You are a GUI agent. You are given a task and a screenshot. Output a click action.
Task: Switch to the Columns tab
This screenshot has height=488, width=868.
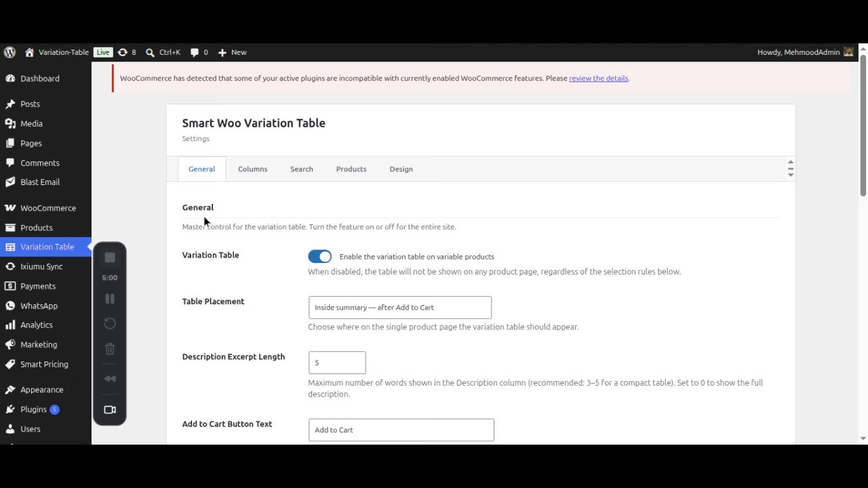(x=252, y=169)
